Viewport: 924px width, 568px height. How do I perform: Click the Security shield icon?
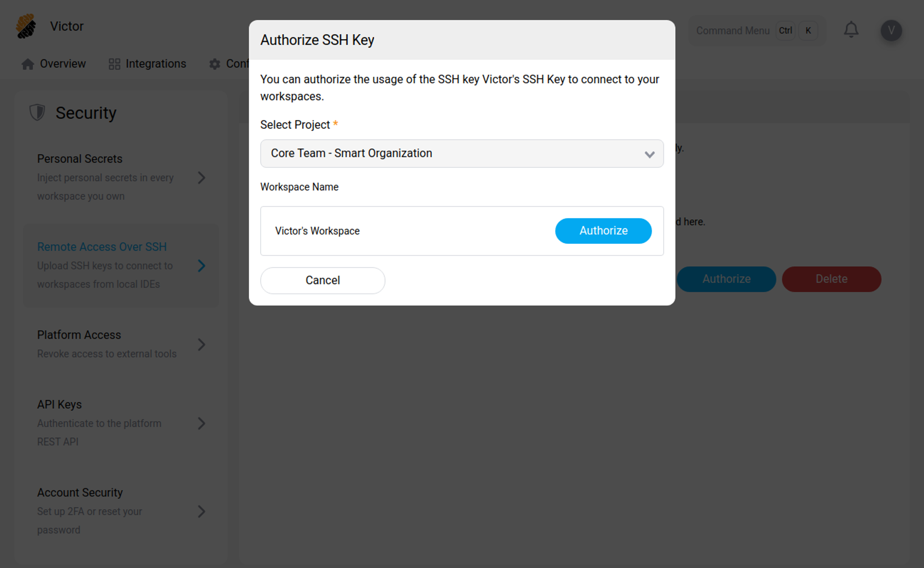(x=37, y=112)
